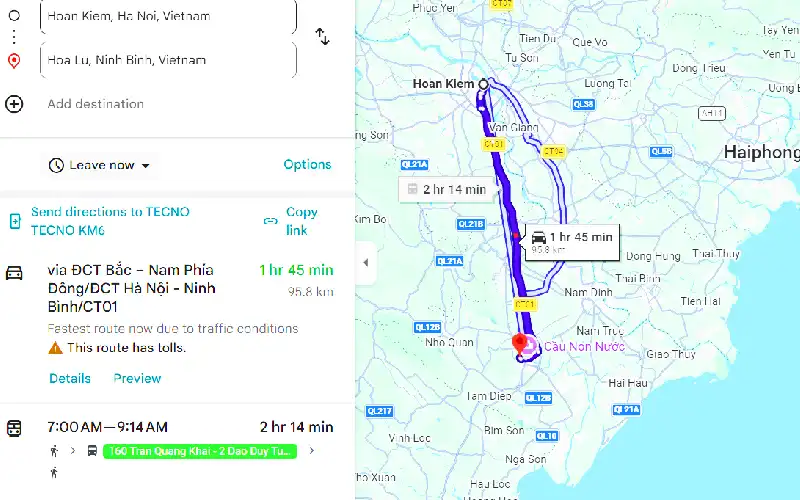Viewport: 800px width, 500px height.
Task: Select the route via ĐCT Bắc – Nam Phía Đông
Action: 132,288
